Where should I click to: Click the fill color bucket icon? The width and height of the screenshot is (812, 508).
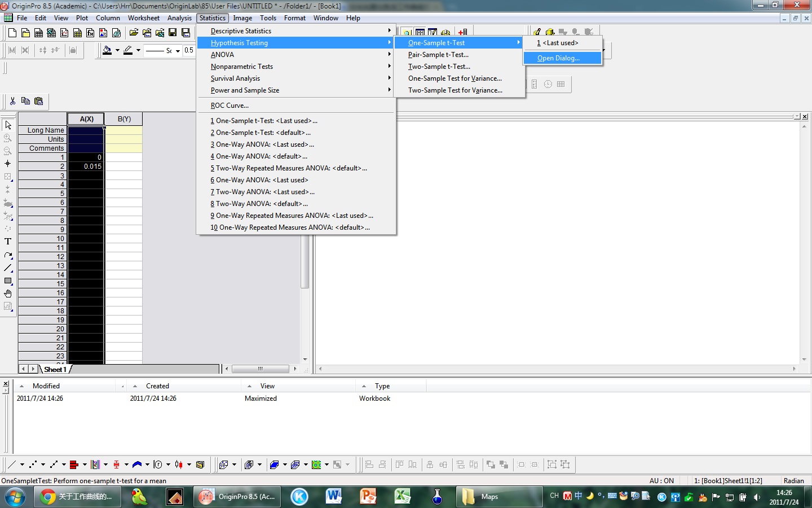tap(107, 50)
